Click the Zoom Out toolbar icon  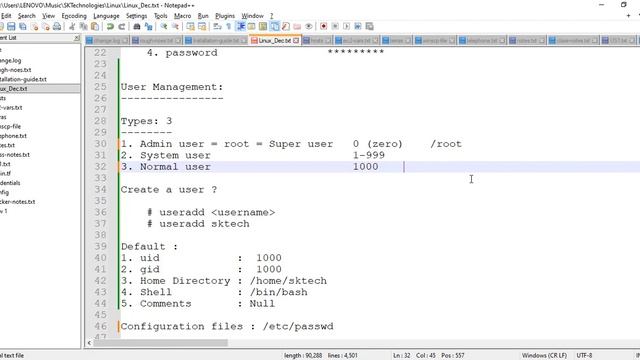175,27
